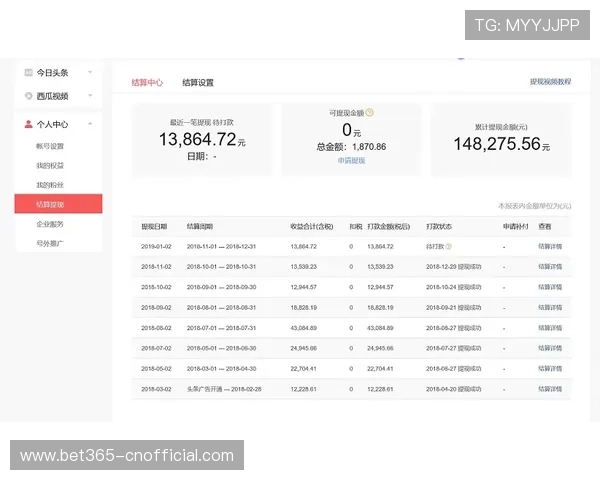Open the 提现视频教程 link

(x=550, y=82)
